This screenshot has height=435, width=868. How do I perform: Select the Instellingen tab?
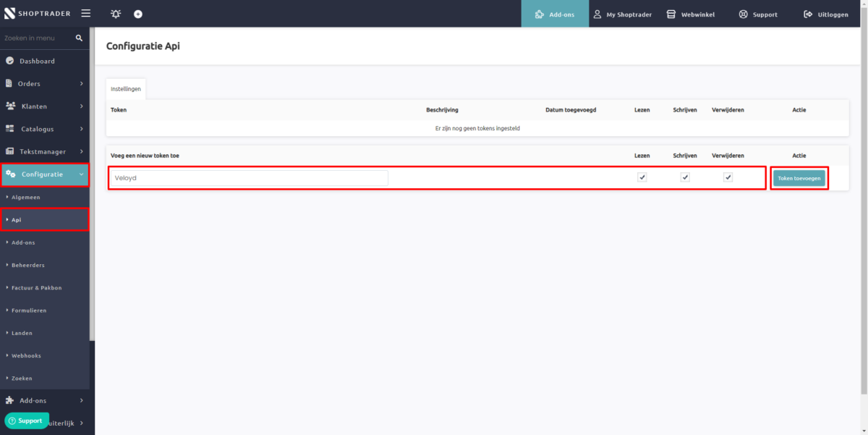pyautogui.click(x=126, y=89)
